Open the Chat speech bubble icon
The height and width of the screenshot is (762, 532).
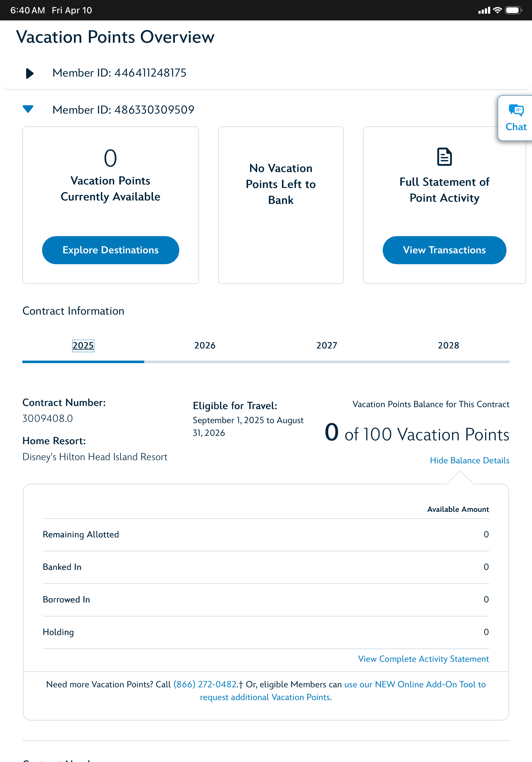tap(516, 110)
